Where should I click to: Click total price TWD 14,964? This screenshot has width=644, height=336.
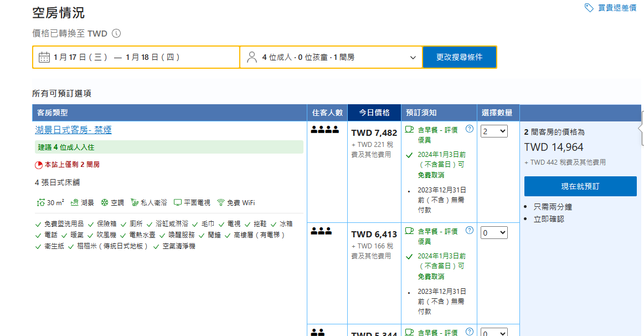(554, 147)
